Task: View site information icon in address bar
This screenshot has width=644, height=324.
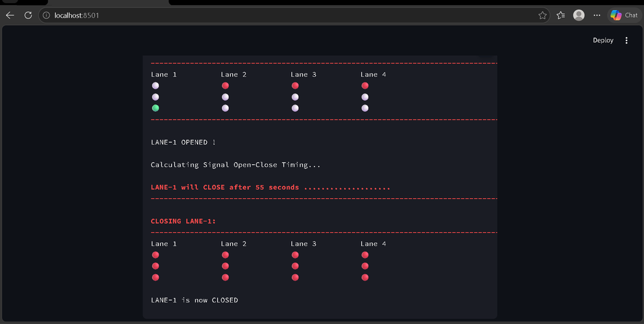Action: 47,15
